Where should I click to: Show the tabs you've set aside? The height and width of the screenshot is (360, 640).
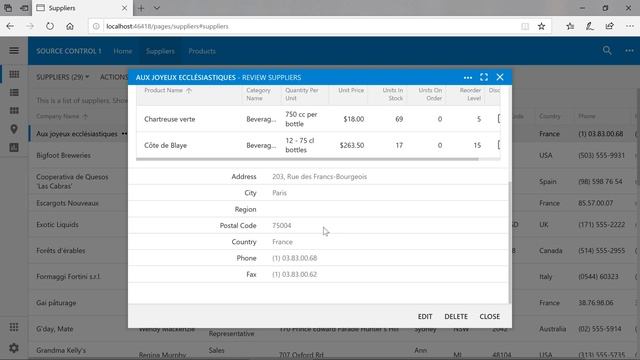coord(8,8)
